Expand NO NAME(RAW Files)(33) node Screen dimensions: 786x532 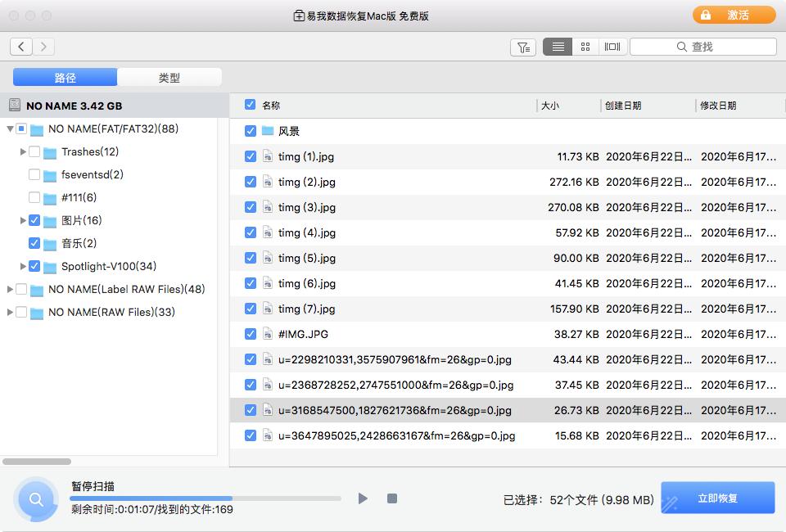point(9,312)
